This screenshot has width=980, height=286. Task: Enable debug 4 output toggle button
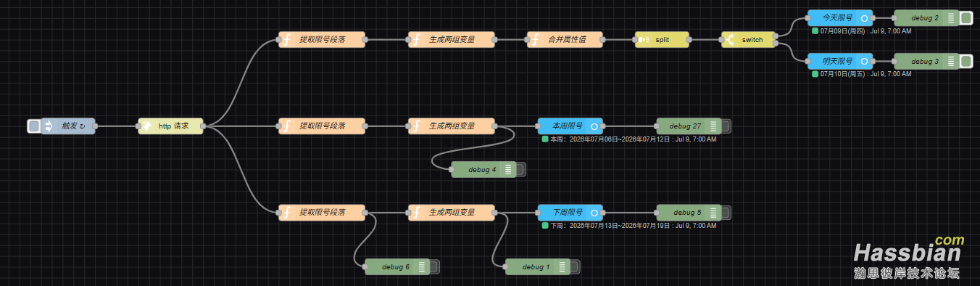(x=520, y=170)
